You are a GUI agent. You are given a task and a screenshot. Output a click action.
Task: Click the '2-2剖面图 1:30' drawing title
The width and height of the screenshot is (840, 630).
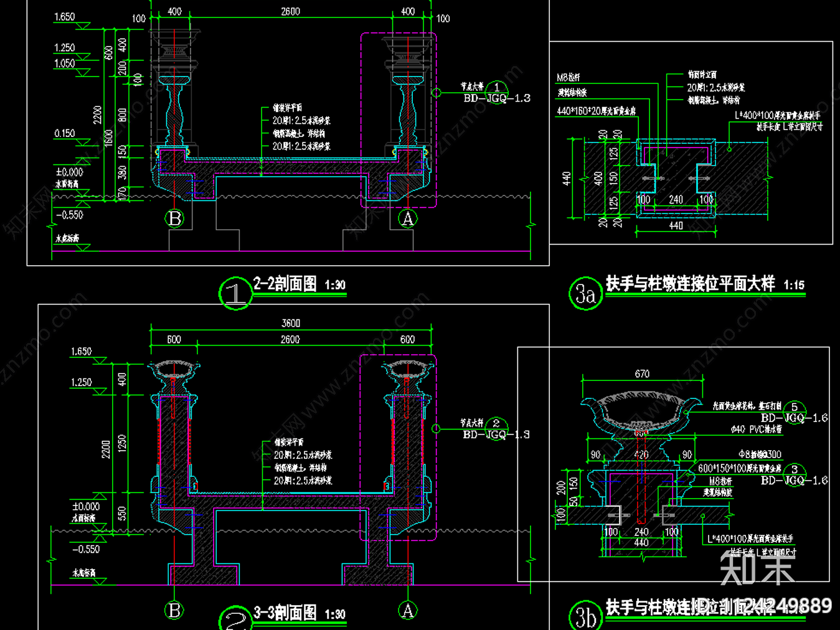point(299,284)
